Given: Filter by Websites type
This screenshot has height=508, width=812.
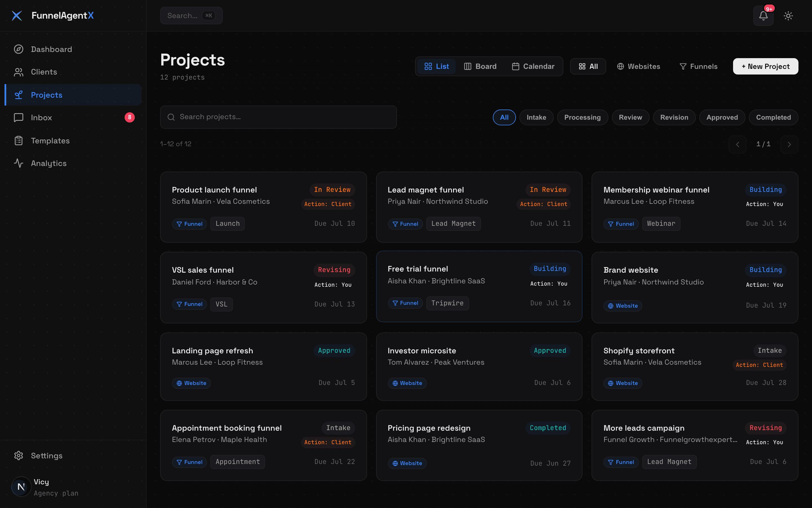Looking at the screenshot, I should (x=639, y=66).
